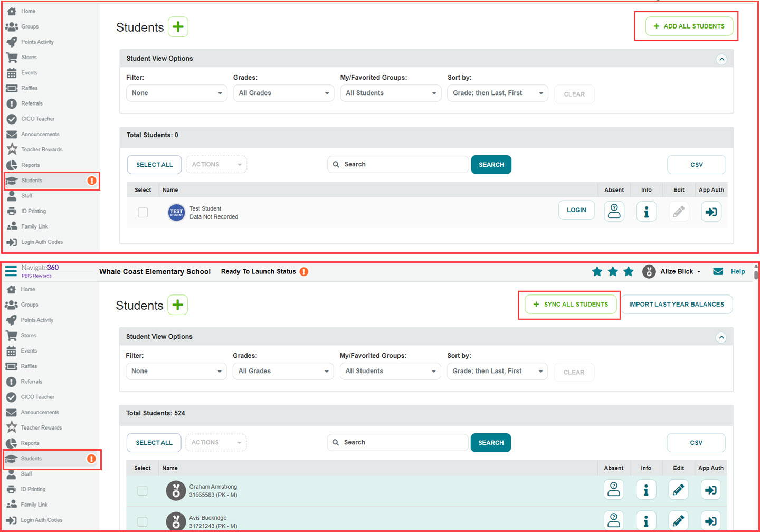Collapse the lower Student View Options panel
This screenshot has height=532, width=760.
pyautogui.click(x=721, y=337)
